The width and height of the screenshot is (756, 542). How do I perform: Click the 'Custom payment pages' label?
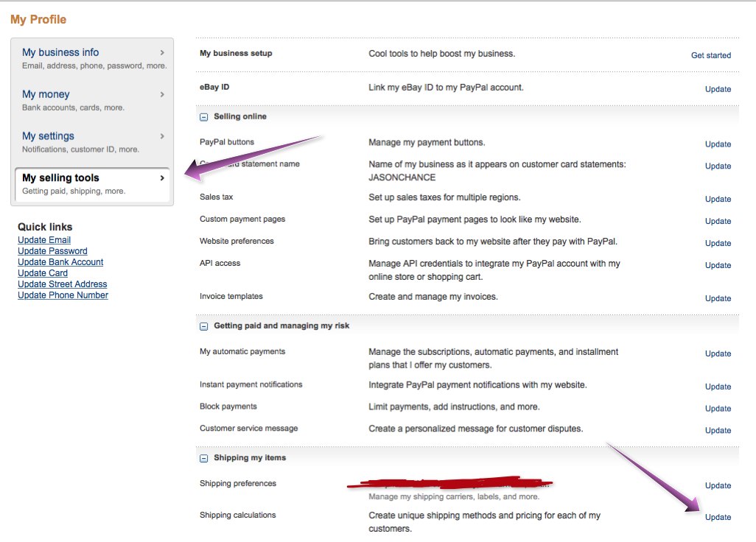[242, 219]
